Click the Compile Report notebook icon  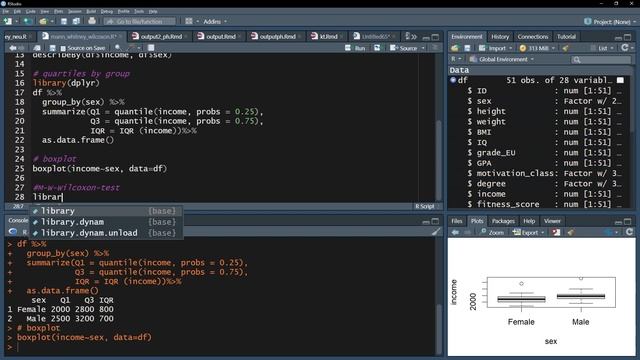coord(151,48)
